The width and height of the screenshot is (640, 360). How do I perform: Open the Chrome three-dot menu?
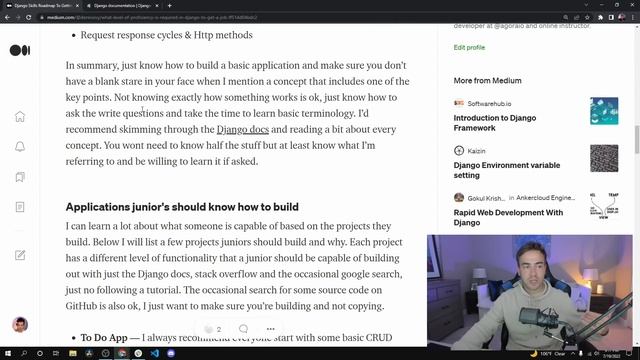633,18
